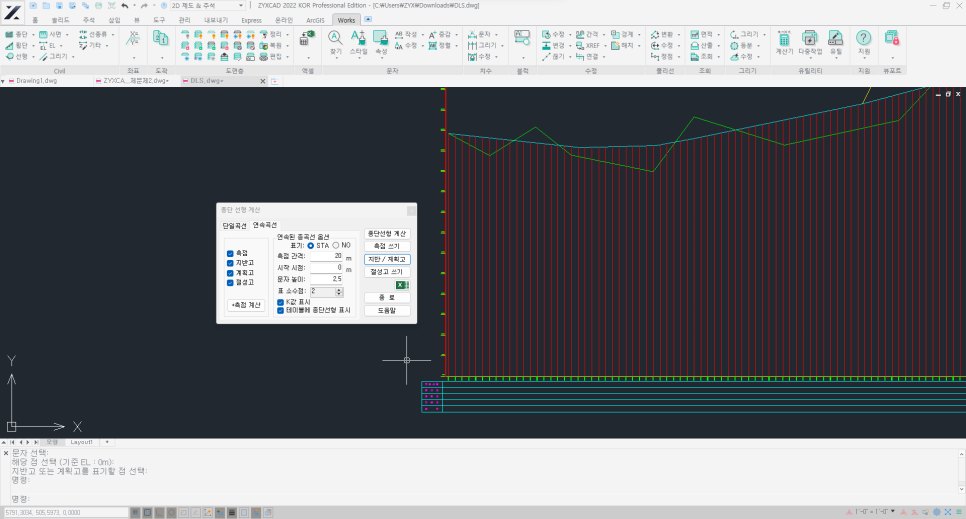Click the 측점 간격 input field
This screenshot has width=966, height=519.
(x=326, y=257)
